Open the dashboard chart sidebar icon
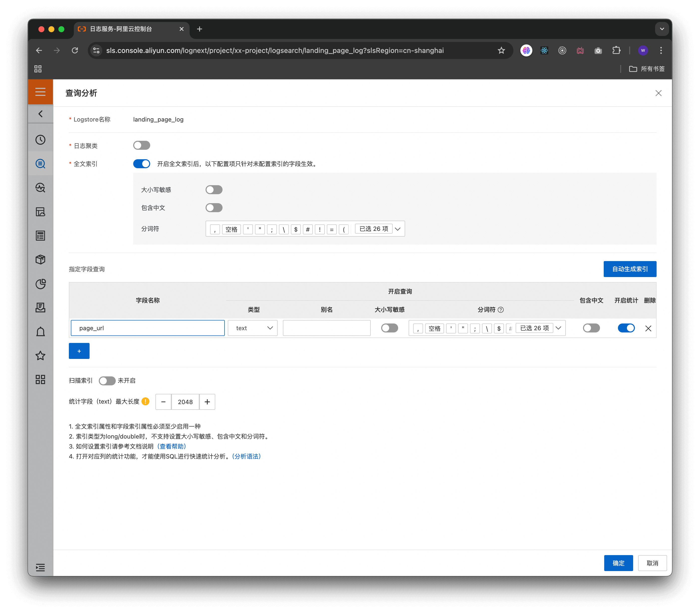This screenshot has width=700, height=613. coord(40,212)
